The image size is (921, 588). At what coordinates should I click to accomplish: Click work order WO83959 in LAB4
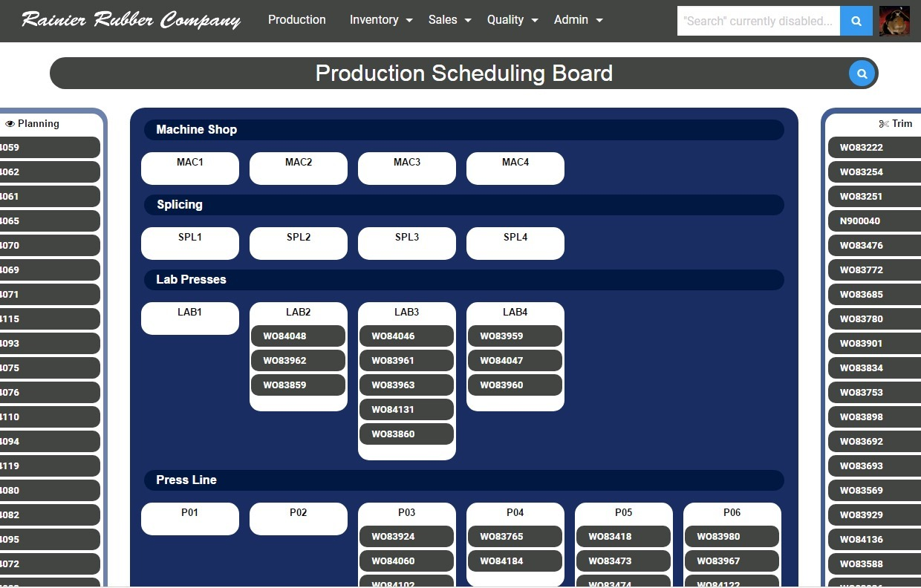point(515,336)
